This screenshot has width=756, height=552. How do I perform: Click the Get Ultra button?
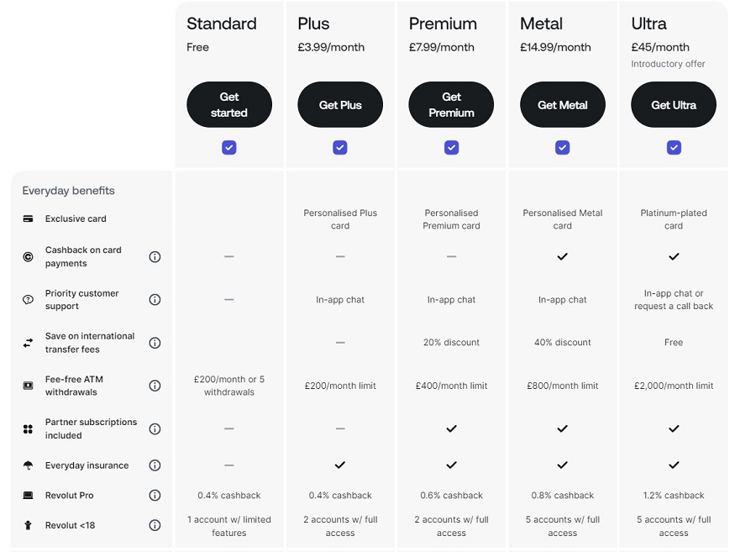pyautogui.click(x=674, y=104)
